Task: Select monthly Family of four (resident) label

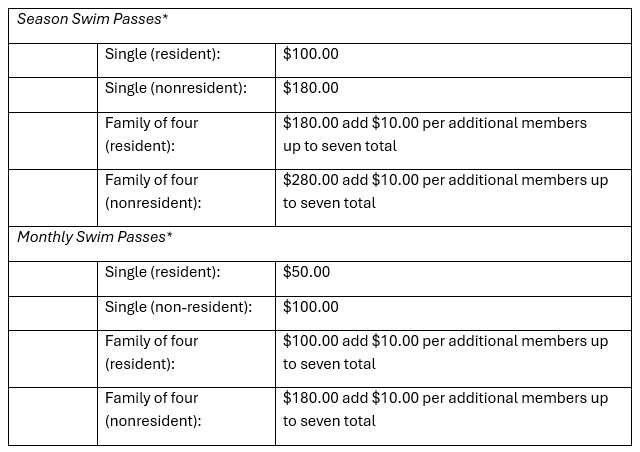Action: [152, 352]
